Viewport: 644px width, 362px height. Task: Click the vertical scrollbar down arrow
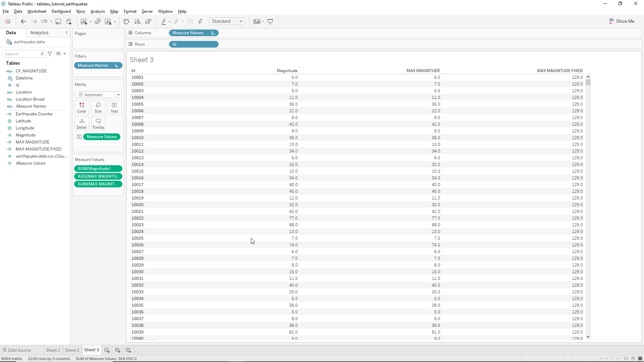click(588, 337)
